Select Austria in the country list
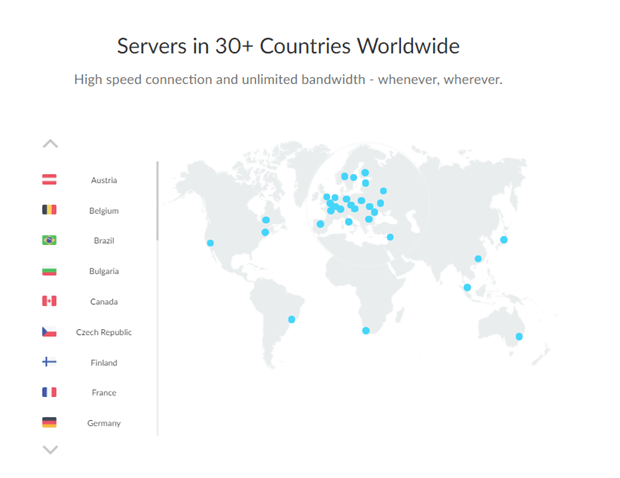 pyautogui.click(x=104, y=180)
